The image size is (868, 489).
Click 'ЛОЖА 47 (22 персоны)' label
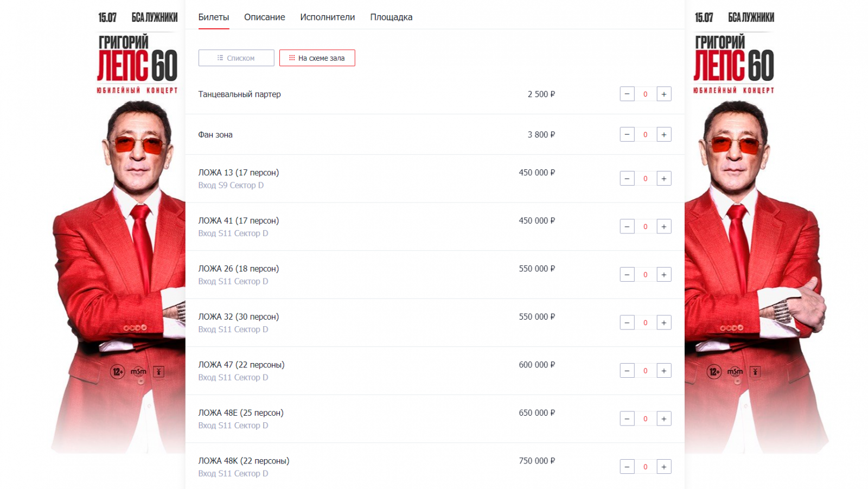(241, 365)
